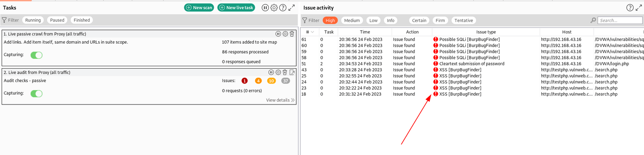Open settings of Live passive crawl task
This screenshot has width=644, height=155.
(x=285, y=34)
